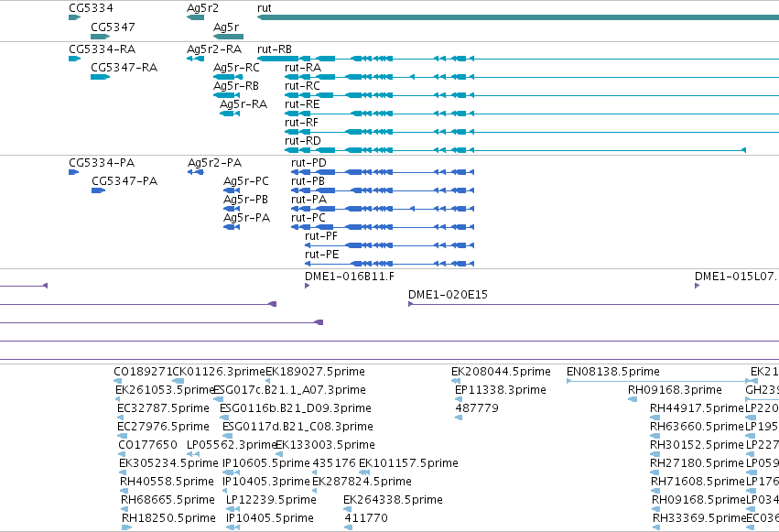Click EST EK264338.5prime
This screenshot has width=779, height=532.
[x=394, y=501]
